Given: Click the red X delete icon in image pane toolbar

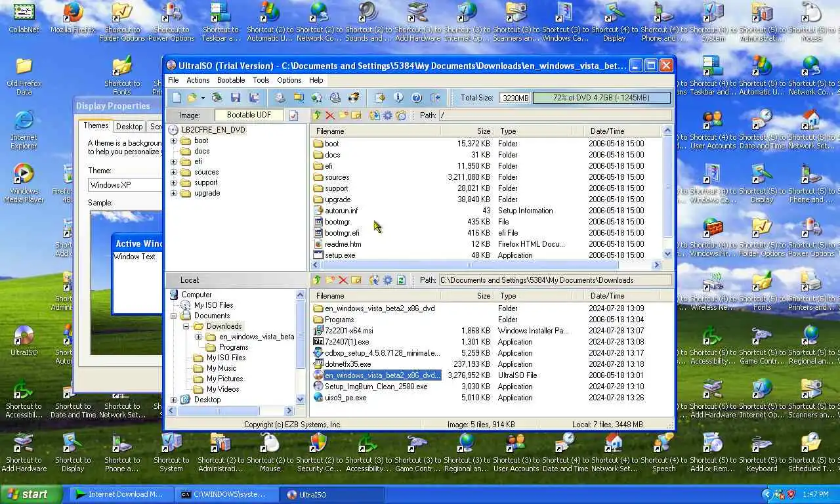Looking at the screenshot, I should pyautogui.click(x=330, y=115).
